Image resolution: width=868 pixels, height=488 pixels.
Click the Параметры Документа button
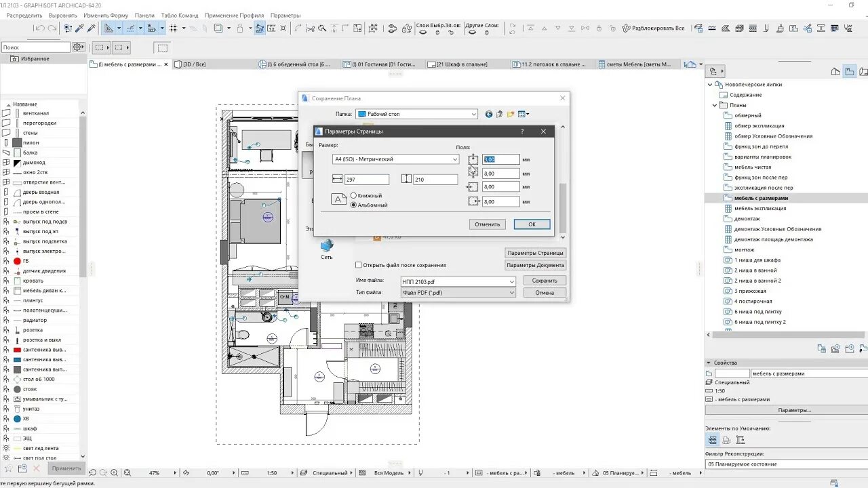[x=536, y=265]
